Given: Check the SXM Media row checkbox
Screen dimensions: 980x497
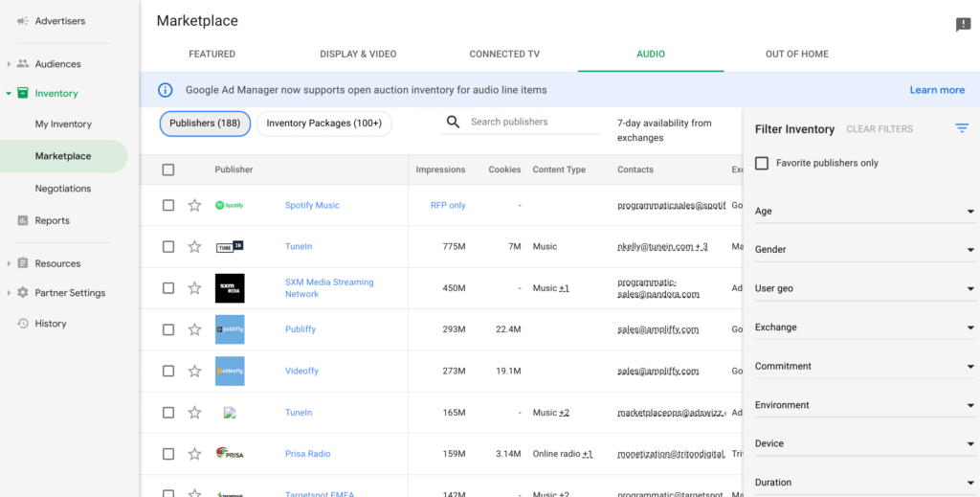Looking at the screenshot, I should click(x=168, y=288).
